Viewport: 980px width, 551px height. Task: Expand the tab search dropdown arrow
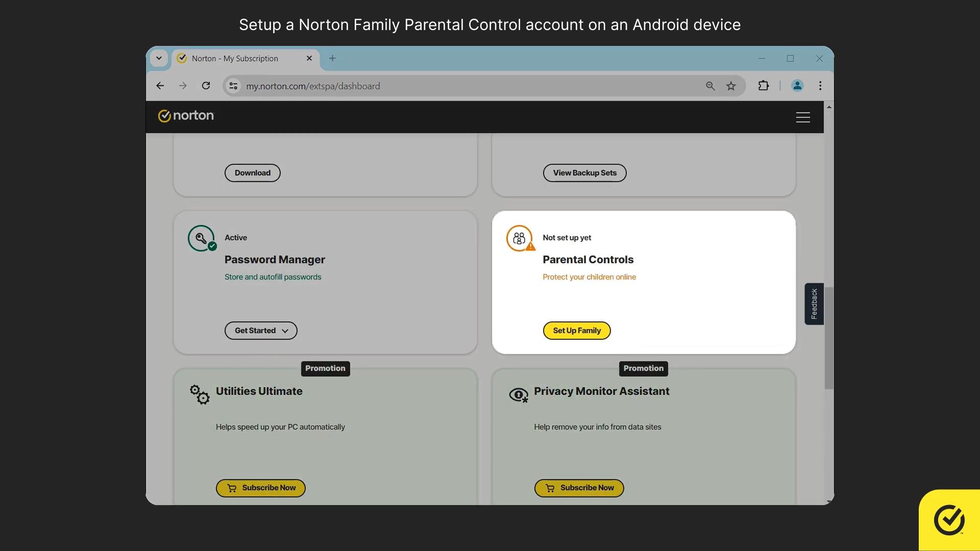click(159, 58)
